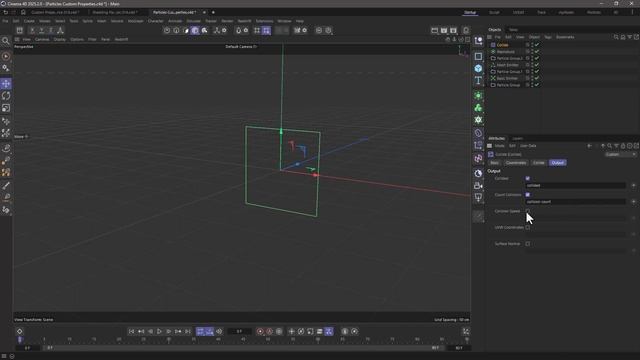Click the filter icon in Object Manager header
Viewport: 640px width, 360px height.
pyautogui.click(x=629, y=37)
